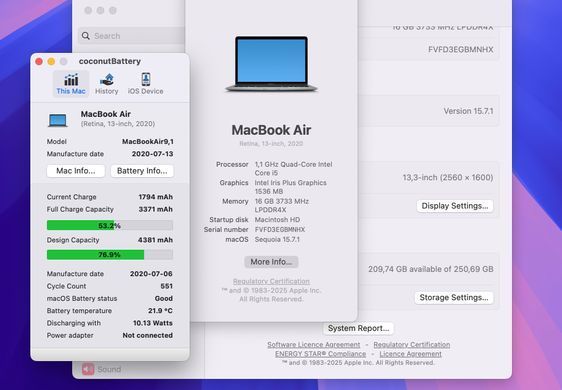Click the MacBook Air laptop icon in coconutBattery
This screenshot has width=562, height=390.
pyautogui.click(x=58, y=120)
